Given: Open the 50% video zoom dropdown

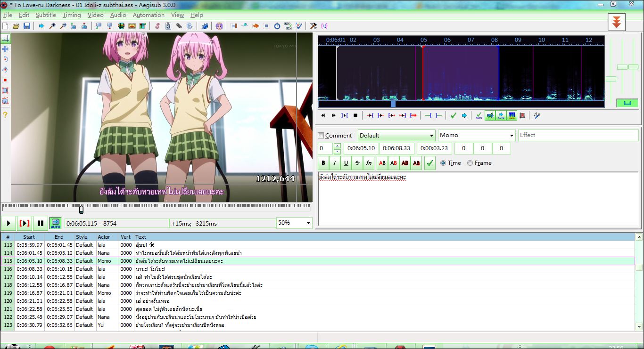Looking at the screenshot, I should (294, 223).
